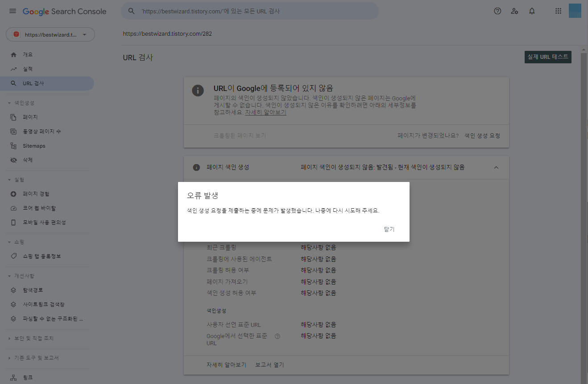Screen dimensions: 588x384
Task: Click the 실제 URL 테스트 button
Action: tap(548, 57)
